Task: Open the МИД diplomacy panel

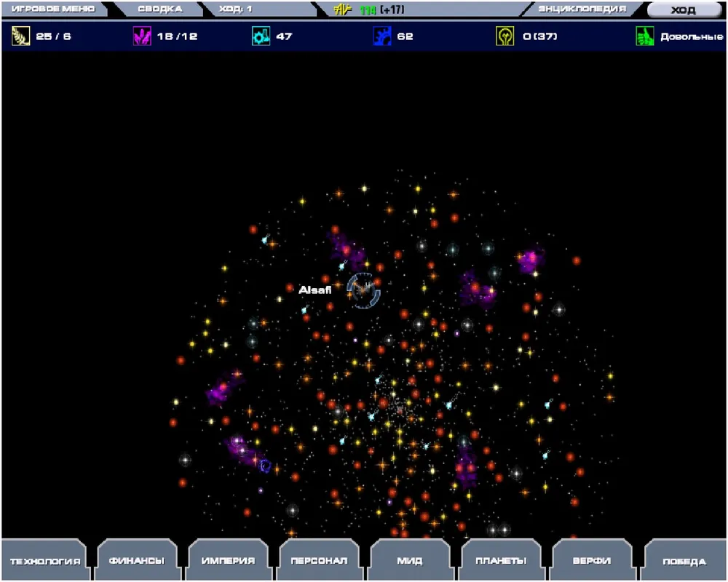Action: (x=410, y=561)
